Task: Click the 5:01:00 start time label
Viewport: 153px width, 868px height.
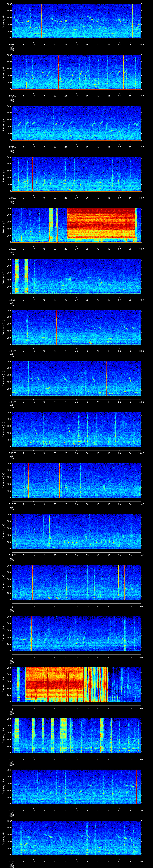Action: tap(12, 44)
